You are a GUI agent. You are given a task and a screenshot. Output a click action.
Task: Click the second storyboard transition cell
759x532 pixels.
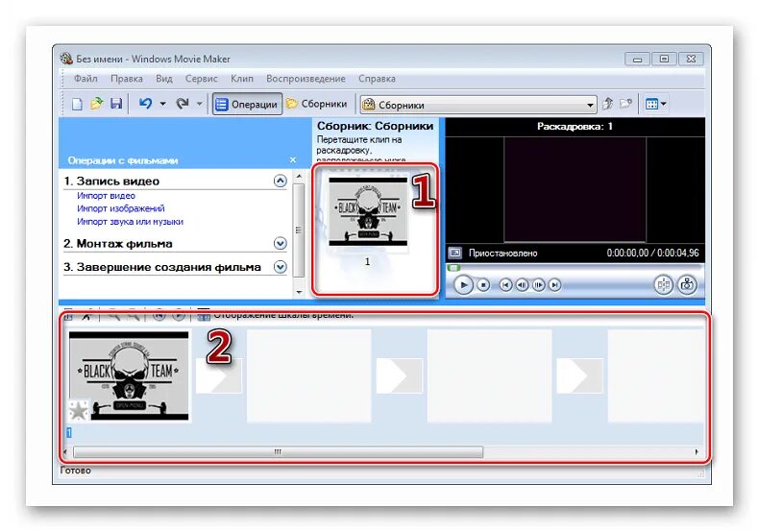pyautogui.click(x=400, y=375)
